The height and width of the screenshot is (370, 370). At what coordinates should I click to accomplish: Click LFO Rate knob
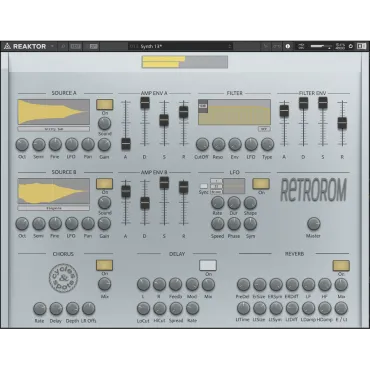point(218,203)
